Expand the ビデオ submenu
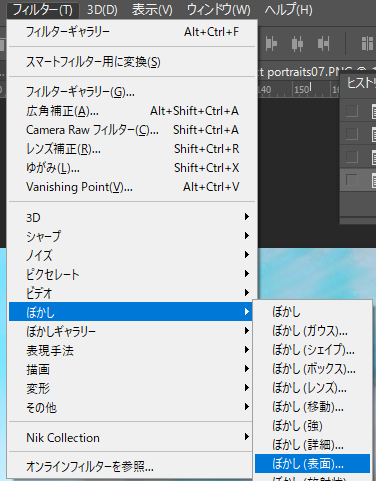 point(132,293)
